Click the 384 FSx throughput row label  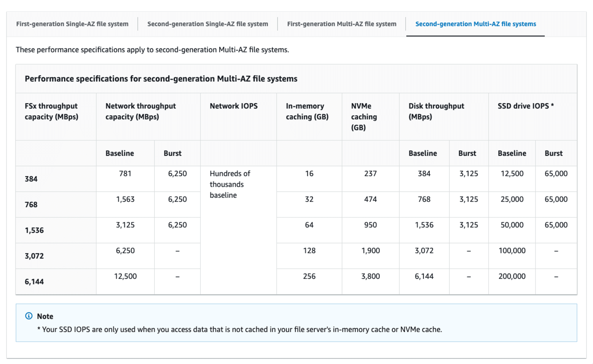(x=31, y=179)
